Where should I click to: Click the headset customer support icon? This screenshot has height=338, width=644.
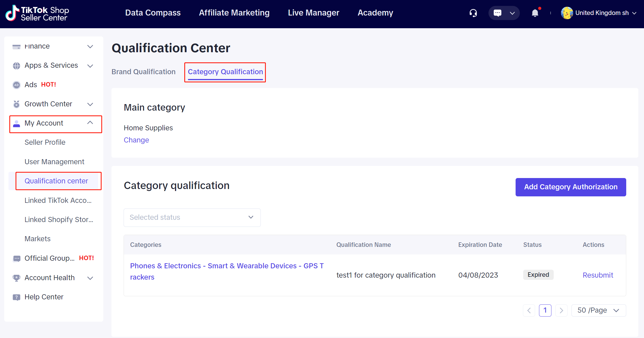pos(473,13)
